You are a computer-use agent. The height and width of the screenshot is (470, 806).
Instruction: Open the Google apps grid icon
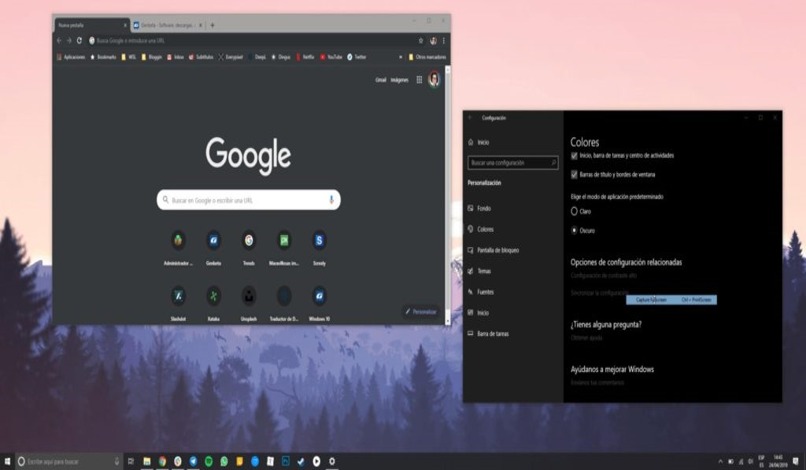[419, 79]
